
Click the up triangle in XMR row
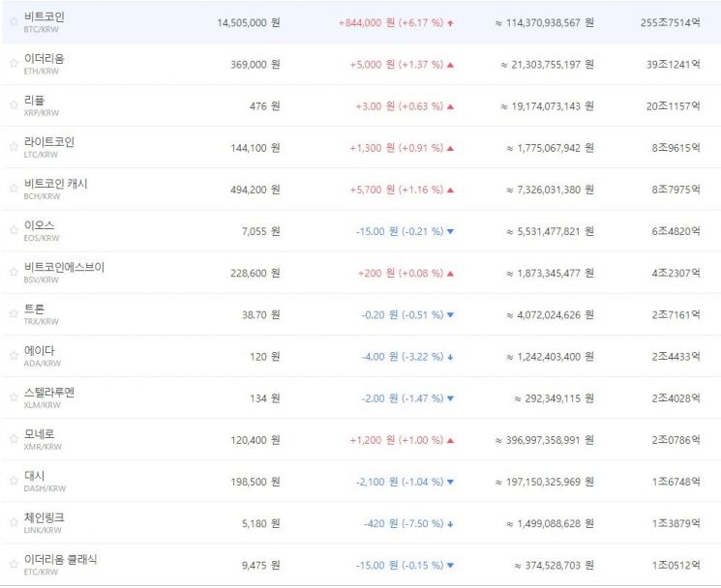click(450, 441)
